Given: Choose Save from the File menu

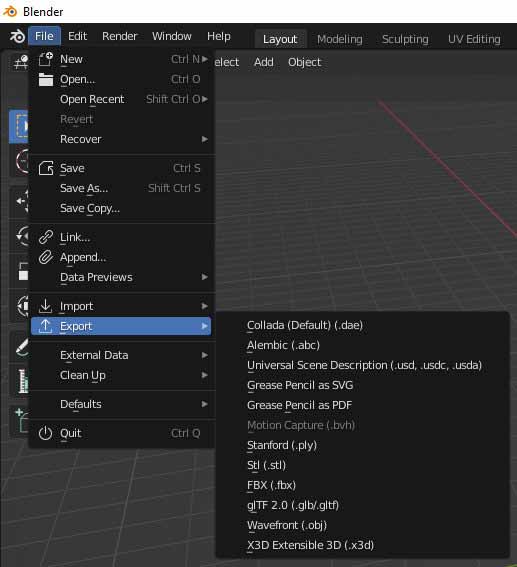Looking at the screenshot, I should tap(121, 168).
